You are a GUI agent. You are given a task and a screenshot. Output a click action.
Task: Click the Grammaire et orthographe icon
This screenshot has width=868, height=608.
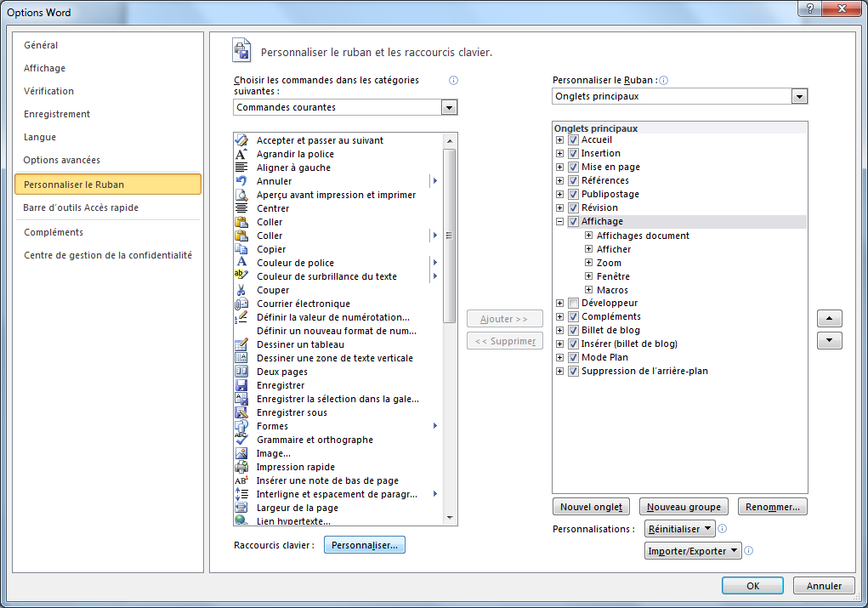(x=241, y=440)
